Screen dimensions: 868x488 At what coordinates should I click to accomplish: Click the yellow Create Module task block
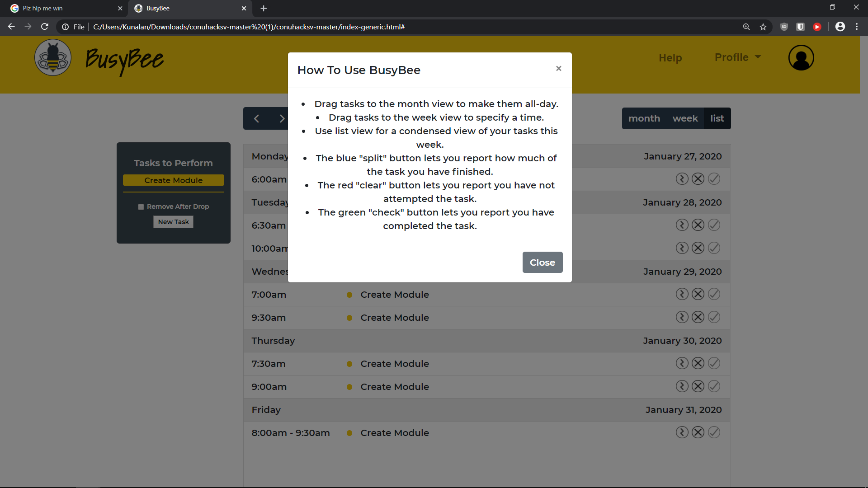click(x=173, y=180)
